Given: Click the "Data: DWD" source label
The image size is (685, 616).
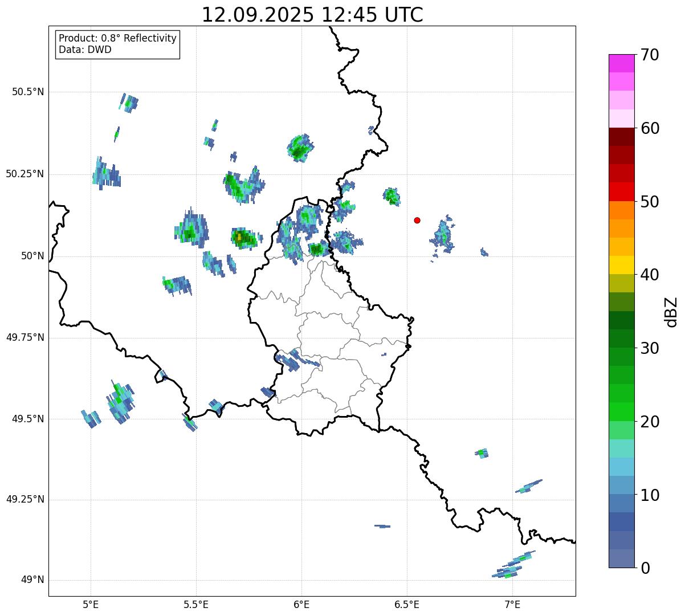Looking at the screenshot, I should pyautogui.click(x=85, y=50).
